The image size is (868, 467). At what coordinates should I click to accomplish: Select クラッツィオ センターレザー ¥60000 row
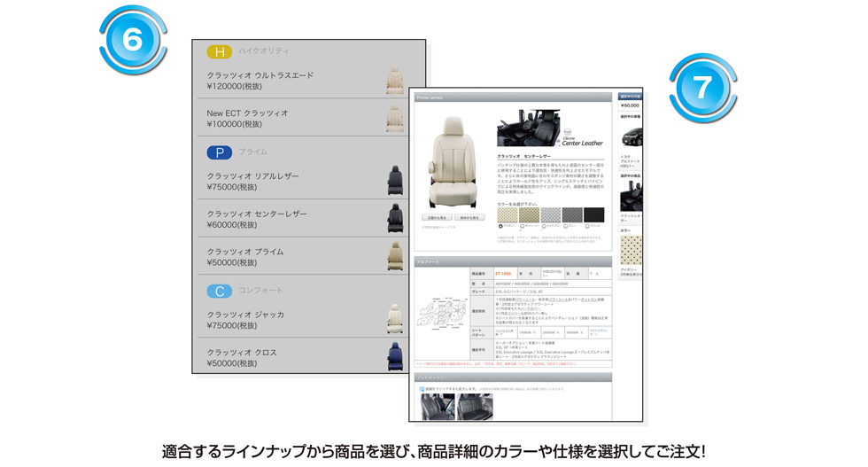(x=303, y=219)
